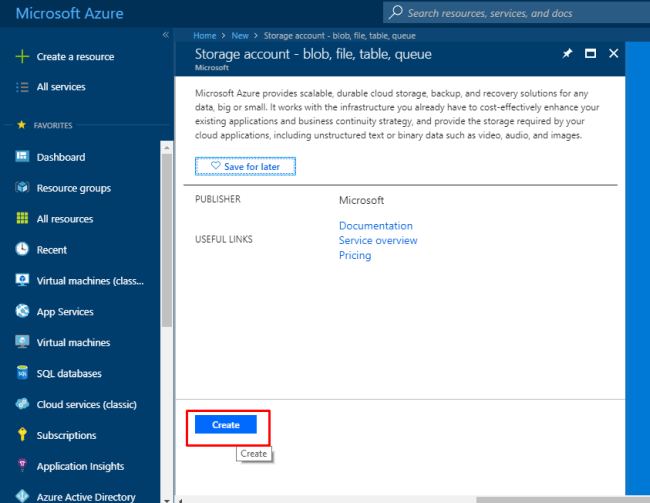Screen dimensions: 650x503
Task: Click the Application Insights bulb icon
Action: 22,465
